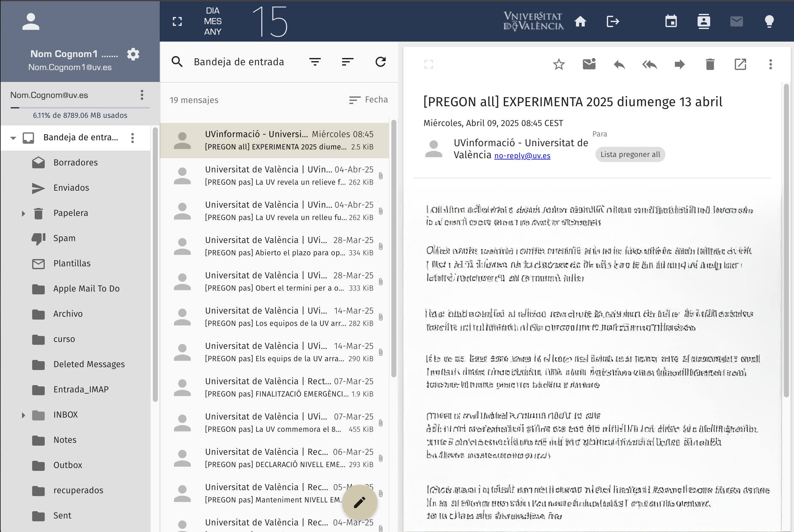Click the no-reply@uv.es sender link
The height and width of the screenshot is (532, 794).
click(x=522, y=156)
